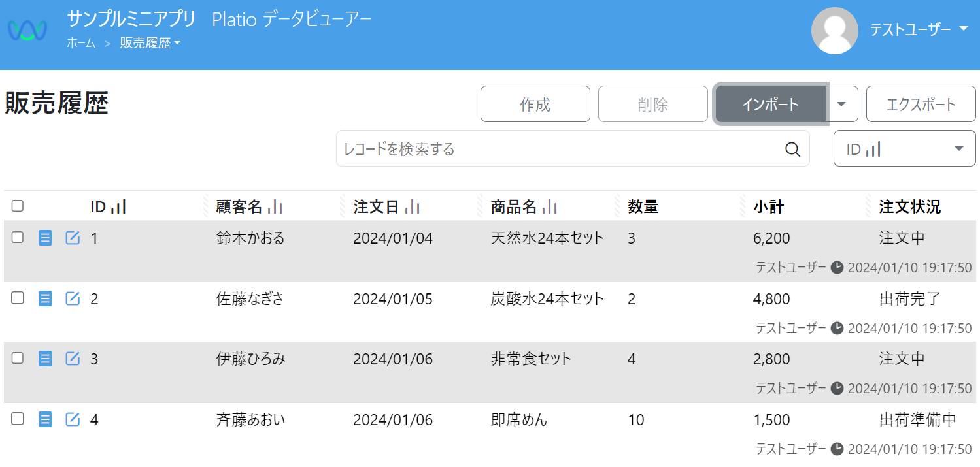Click the サンプルミニアプリ title
Viewport: 980px width, 467px height.
click(x=131, y=19)
